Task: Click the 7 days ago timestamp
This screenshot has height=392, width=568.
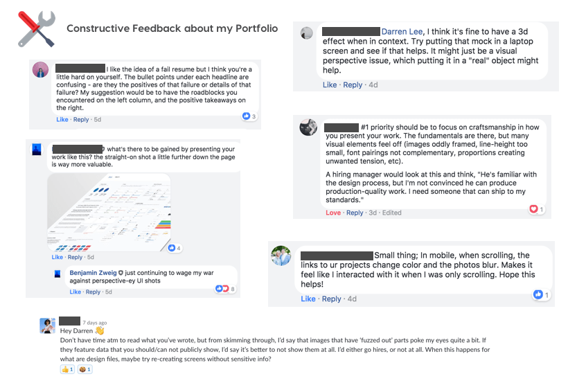Action: [x=94, y=323]
